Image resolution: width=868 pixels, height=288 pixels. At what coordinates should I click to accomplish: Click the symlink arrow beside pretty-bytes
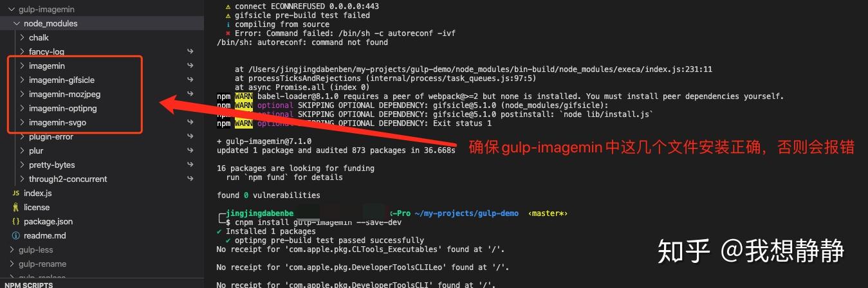pyautogui.click(x=190, y=165)
